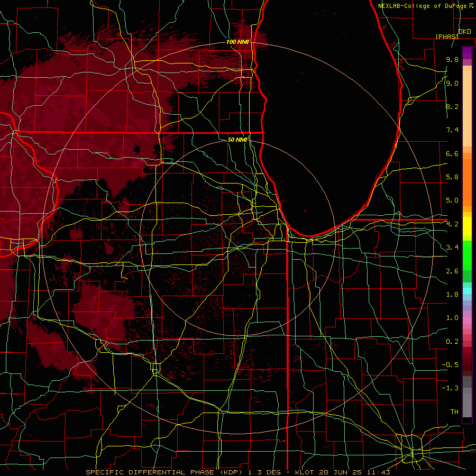Click the 8.2 legend value
This screenshot has height=476, width=476.
(452, 106)
